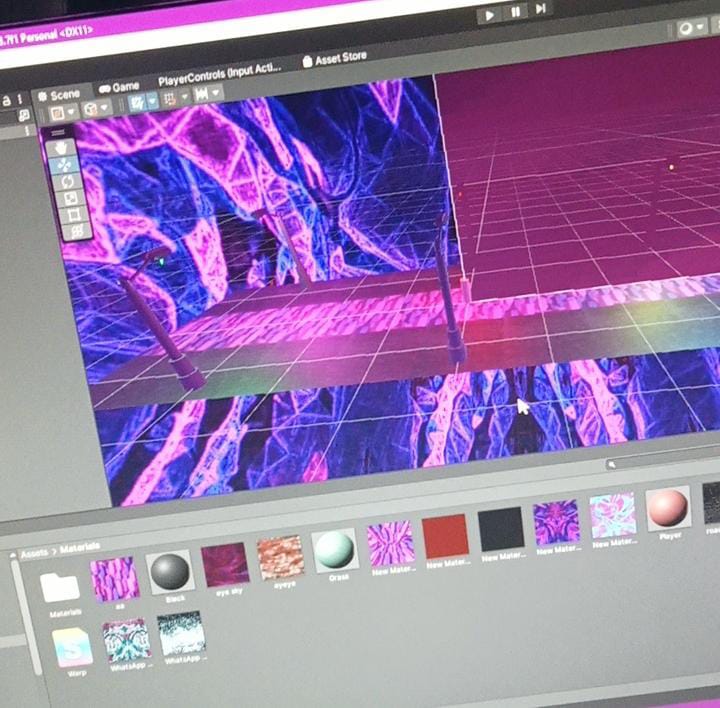
Task: Select the pale pink-blue New Mater... asset
Action: (x=613, y=514)
